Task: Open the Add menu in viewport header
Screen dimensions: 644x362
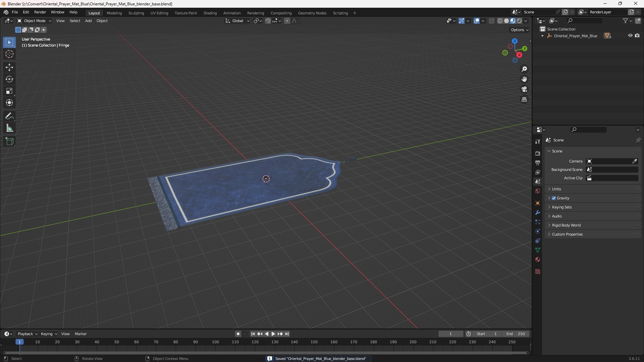Action: (88, 21)
